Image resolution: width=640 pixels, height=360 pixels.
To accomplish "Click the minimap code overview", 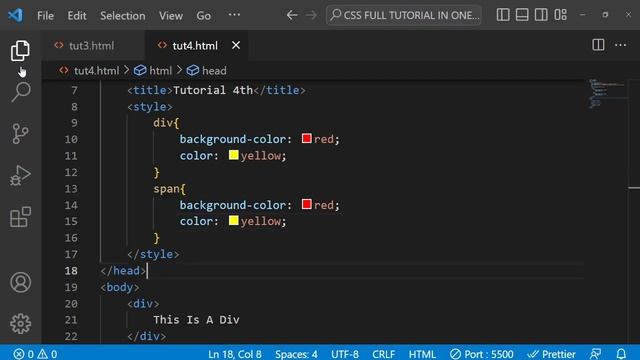I will 606,94.
